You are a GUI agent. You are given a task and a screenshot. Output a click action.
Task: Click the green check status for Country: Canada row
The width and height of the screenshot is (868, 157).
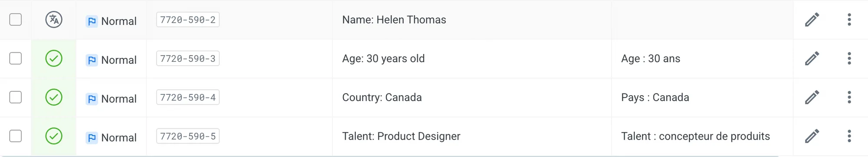54,97
